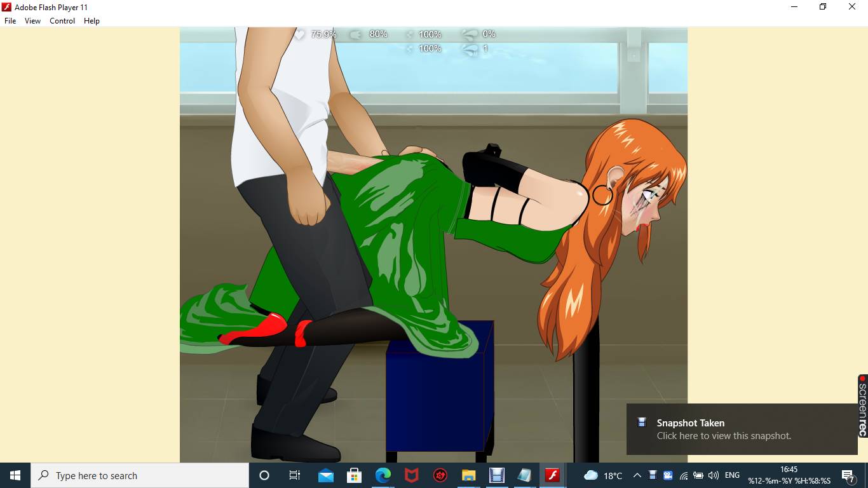The image size is (868, 488).
Task: Open McAfee from the taskbar
Action: tap(412, 475)
